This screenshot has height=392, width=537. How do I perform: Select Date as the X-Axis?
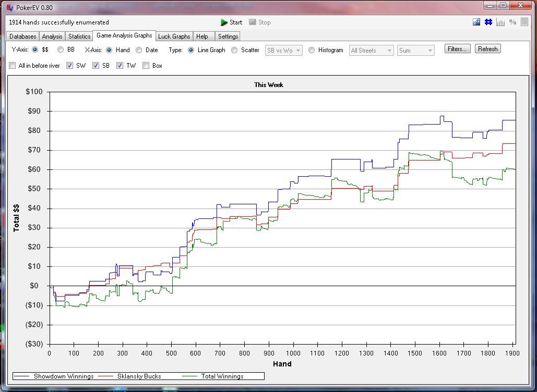coord(139,50)
